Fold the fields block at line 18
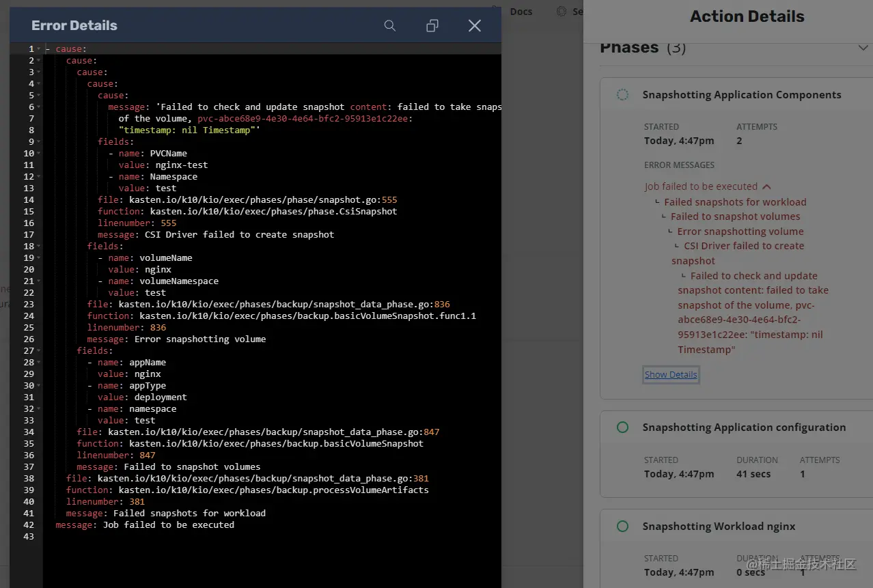Screen dimensions: 873x588 (39, 247)
